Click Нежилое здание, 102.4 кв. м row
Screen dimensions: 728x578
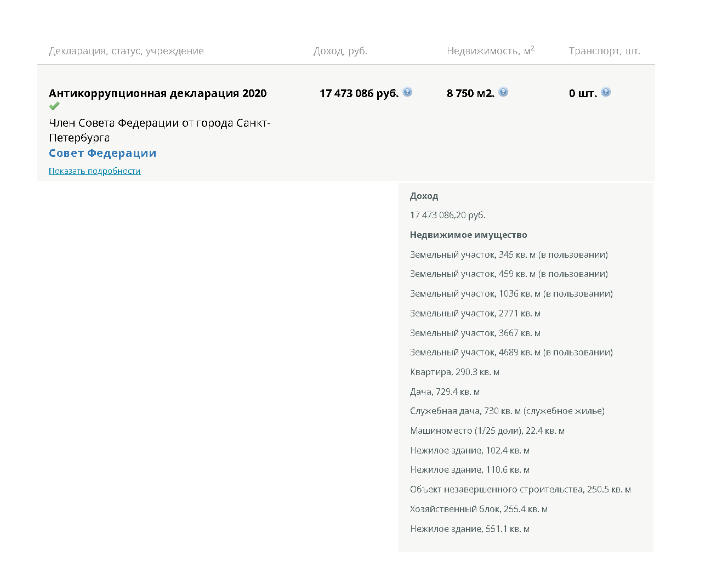(x=470, y=450)
